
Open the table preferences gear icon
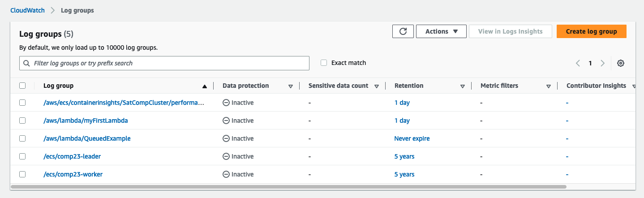coord(621,63)
